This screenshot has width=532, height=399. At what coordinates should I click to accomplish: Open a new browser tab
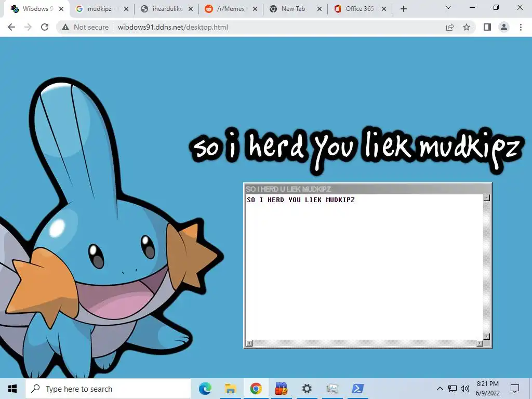(403, 9)
